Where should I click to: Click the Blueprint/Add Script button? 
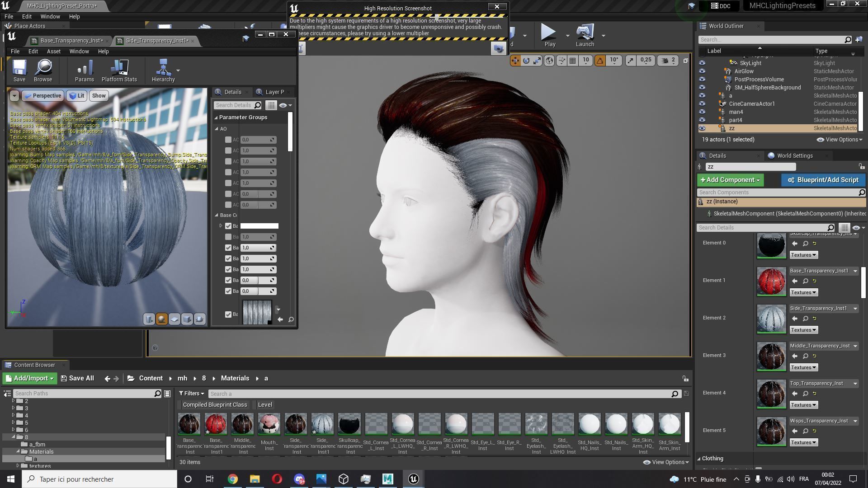click(x=823, y=180)
